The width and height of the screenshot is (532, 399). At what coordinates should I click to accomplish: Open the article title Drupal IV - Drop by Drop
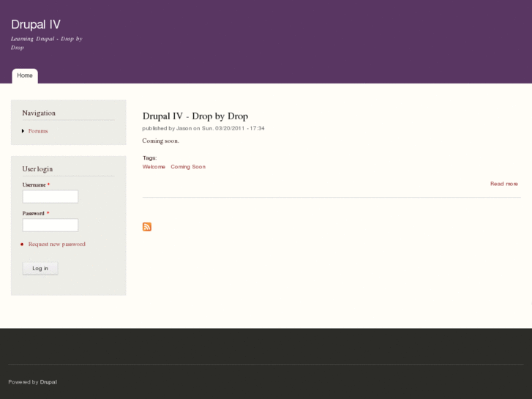(x=195, y=116)
